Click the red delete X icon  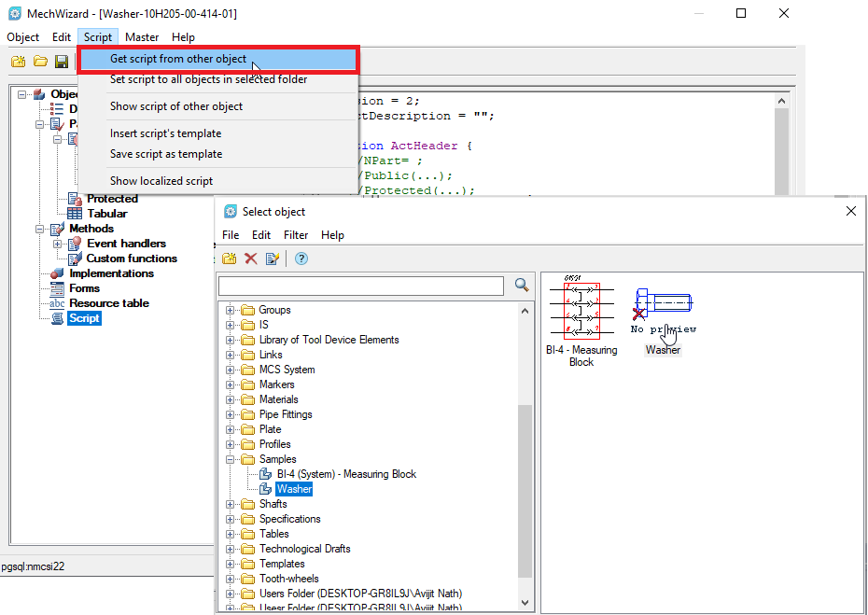pos(251,259)
